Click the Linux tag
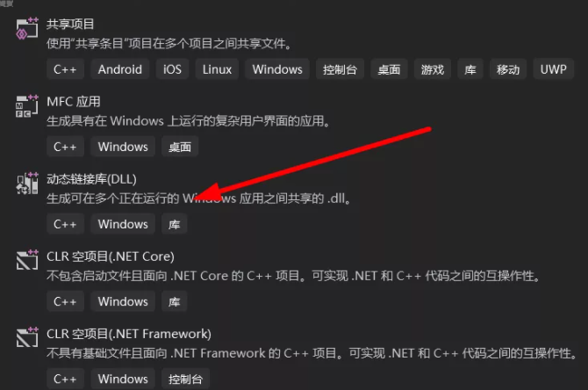Viewport: 588px width, 390px height. tap(217, 69)
